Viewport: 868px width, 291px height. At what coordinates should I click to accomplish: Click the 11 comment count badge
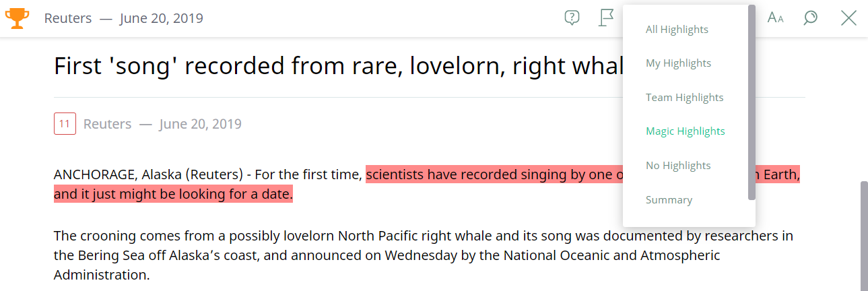65,124
